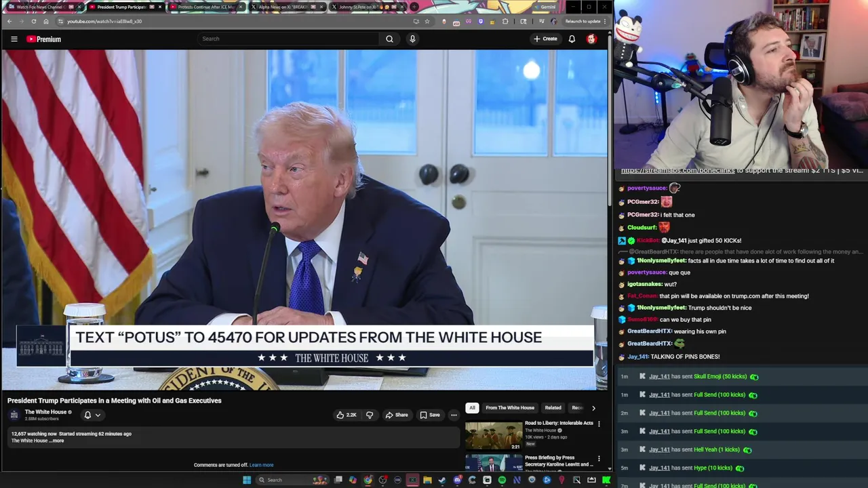The height and width of the screenshot is (488, 868).
Task: Click "Hype (10 kicks)" gift entry
Action: click(713, 468)
